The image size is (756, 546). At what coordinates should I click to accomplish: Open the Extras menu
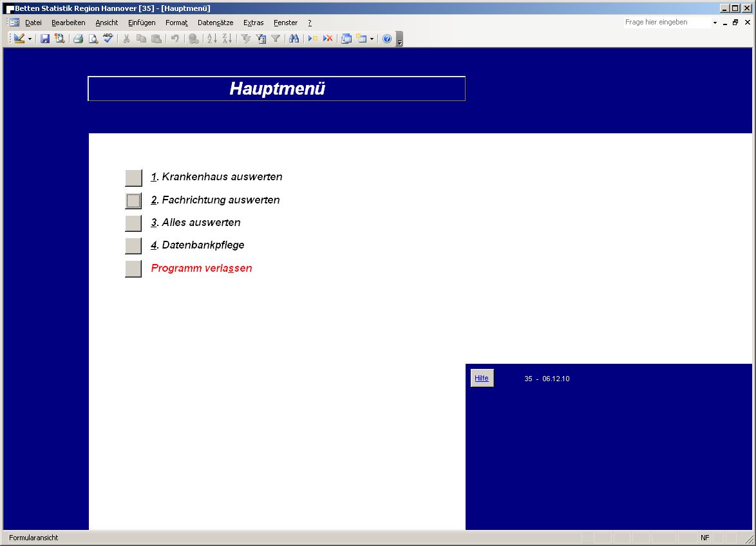tap(253, 23)
